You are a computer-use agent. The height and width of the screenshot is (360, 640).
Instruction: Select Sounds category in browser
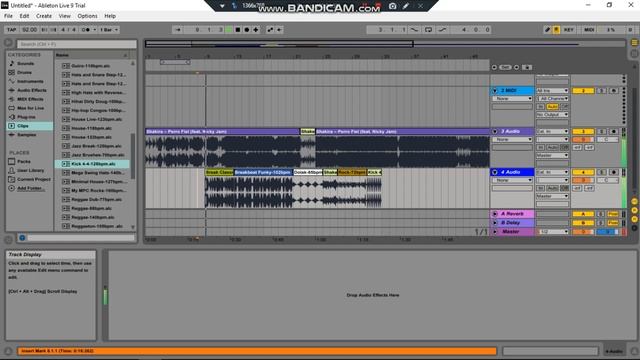pos(25,64)
